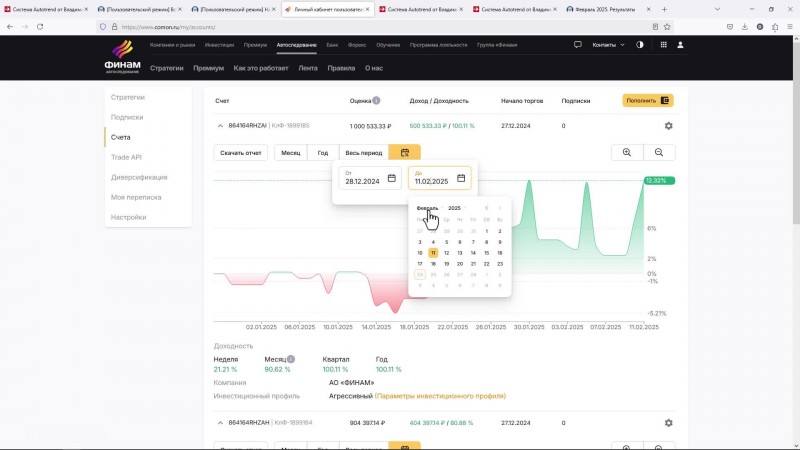Open the apps grid icon in header
Screen dimensions: 800x450
pyautogui.click(x=663, y=45)
